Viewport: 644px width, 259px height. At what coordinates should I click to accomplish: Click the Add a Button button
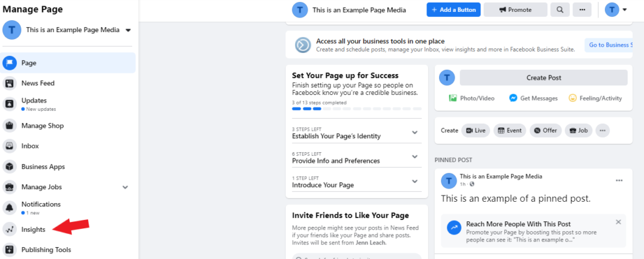453,10
